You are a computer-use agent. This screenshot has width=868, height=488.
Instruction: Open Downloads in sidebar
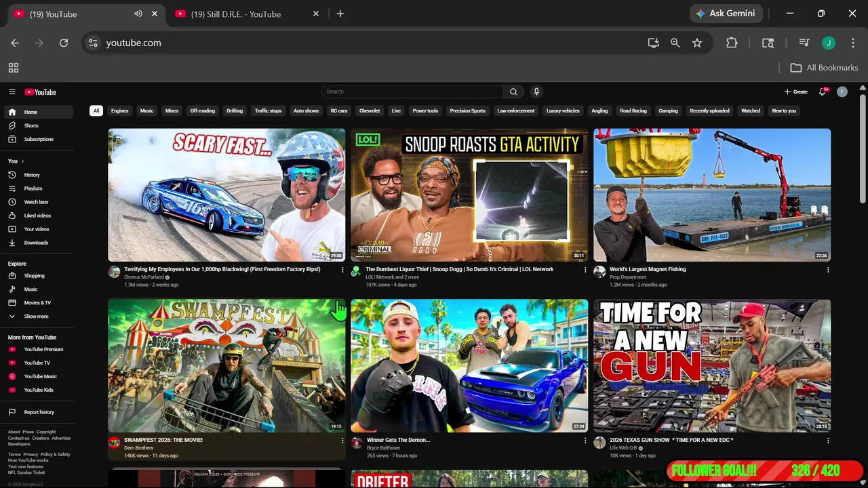(38, 243)
